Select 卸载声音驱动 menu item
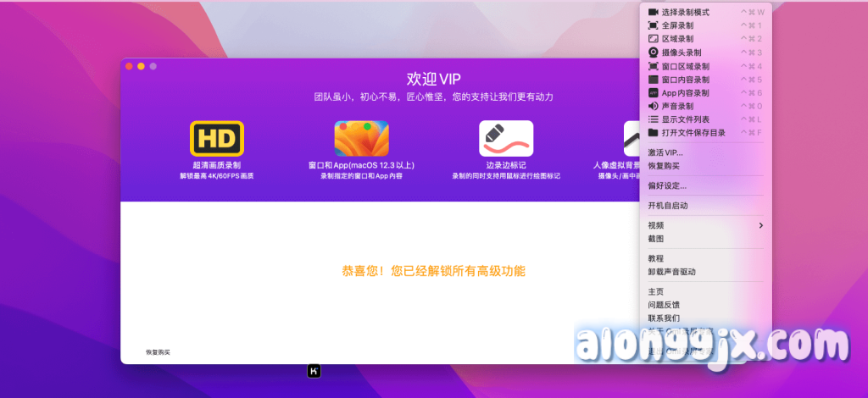 671,272
